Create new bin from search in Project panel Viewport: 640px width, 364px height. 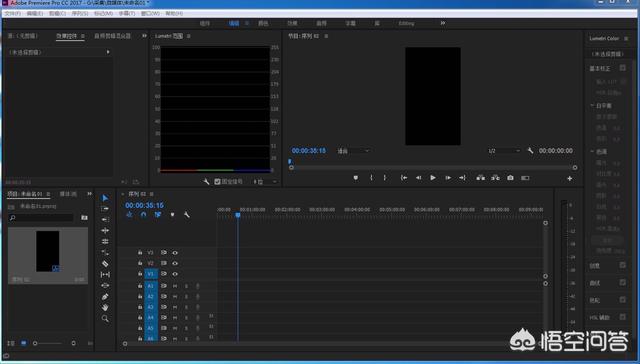(x=84, y=218)
